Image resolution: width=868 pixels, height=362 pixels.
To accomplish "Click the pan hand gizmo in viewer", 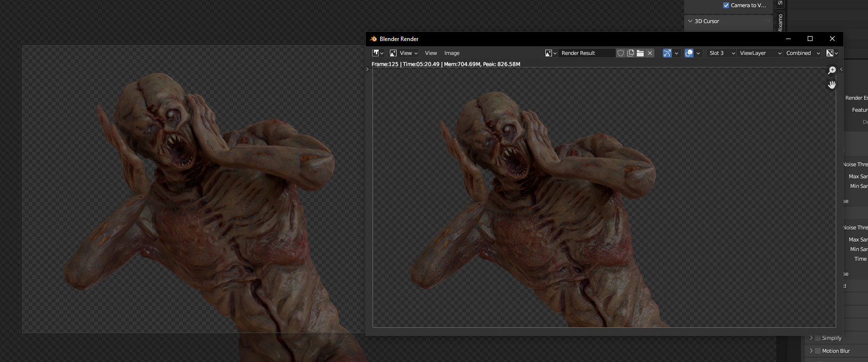I will 832,85.
